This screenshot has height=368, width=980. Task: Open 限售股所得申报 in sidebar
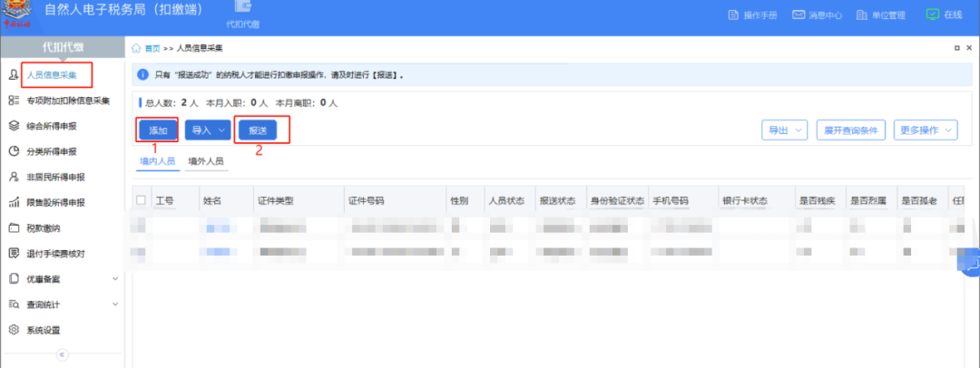(55, 203)
